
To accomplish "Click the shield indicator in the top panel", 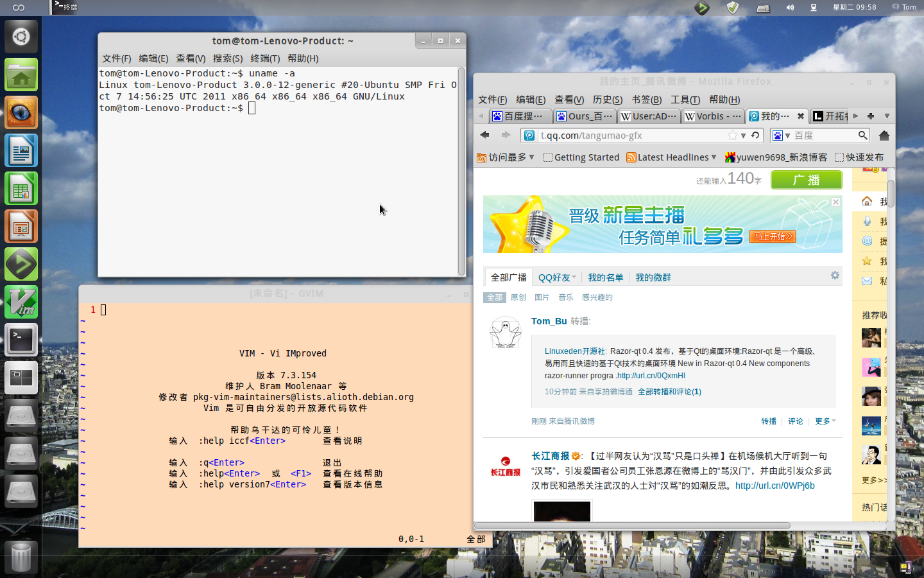I will coord(732,8).
